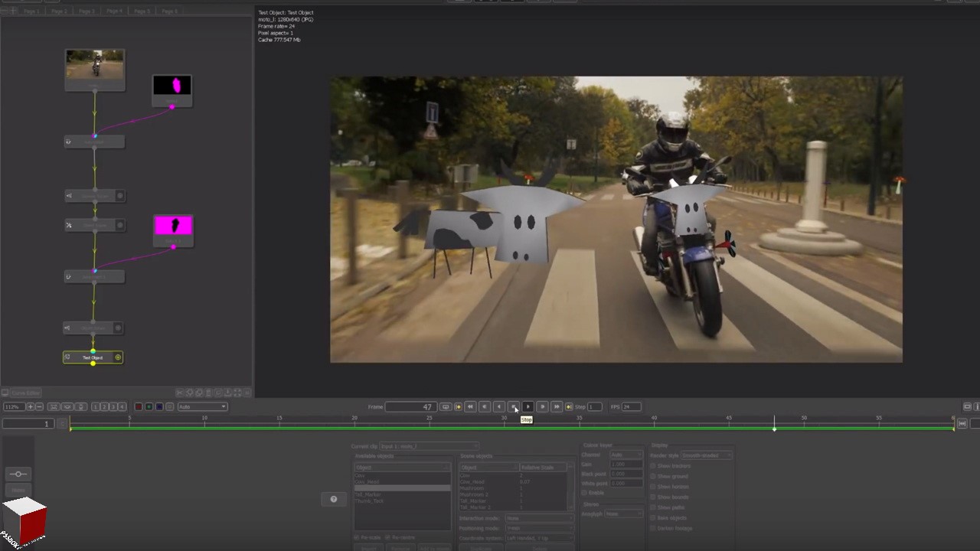Click the yellow key icon beside Frame field
The height and width of the screenshot is (551, 980).
[x=458, y=406]
